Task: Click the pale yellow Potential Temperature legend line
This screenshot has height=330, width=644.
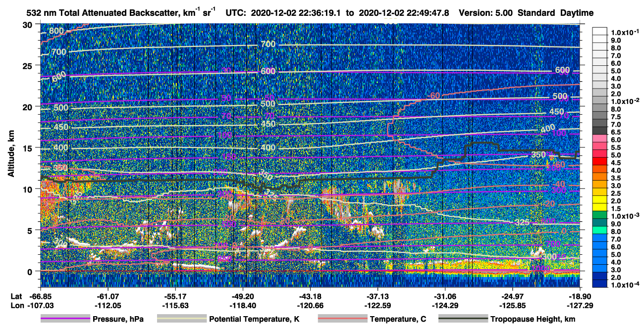Action: tap(181, 319)
